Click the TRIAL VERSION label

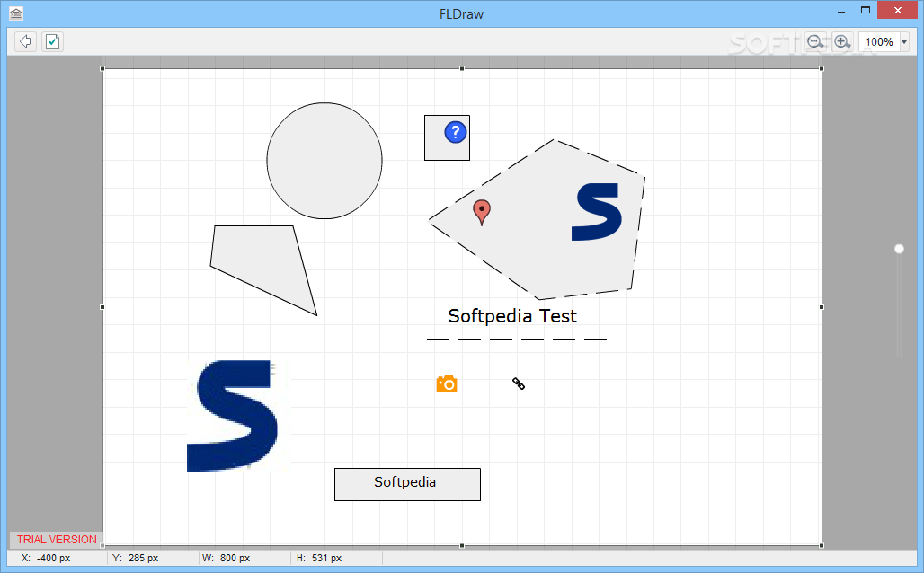[x=57, y=540]
